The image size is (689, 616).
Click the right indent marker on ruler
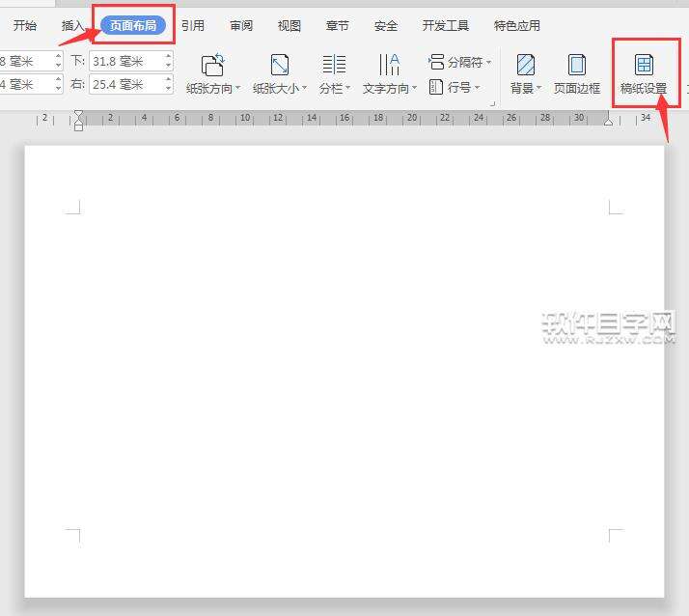(608, 121)
